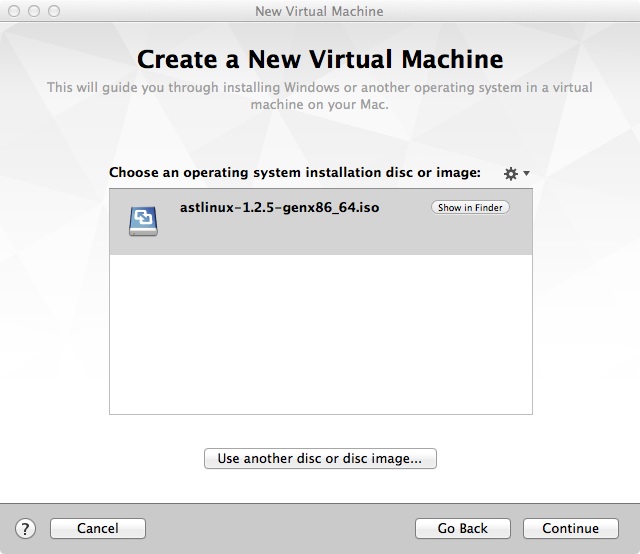The image size is (640, 554).
Task: Click the Help question mark button
Action: 25,529
